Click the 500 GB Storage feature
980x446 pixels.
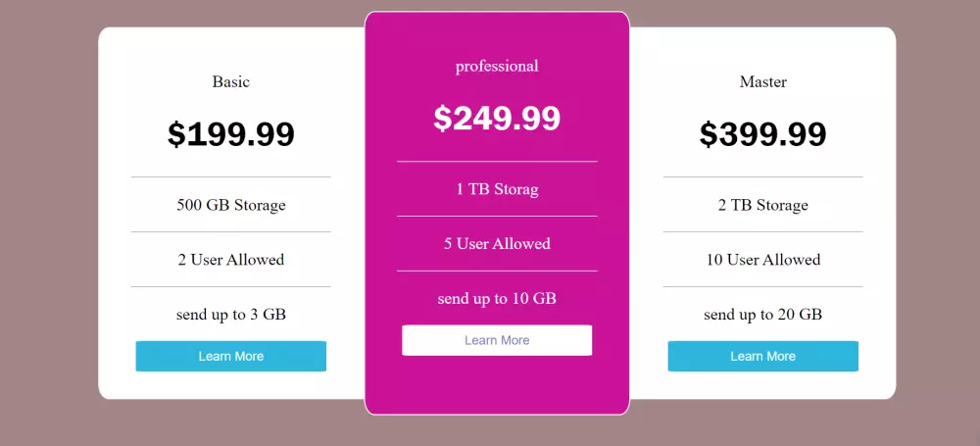pyautogui.click(x=231, y=205)
